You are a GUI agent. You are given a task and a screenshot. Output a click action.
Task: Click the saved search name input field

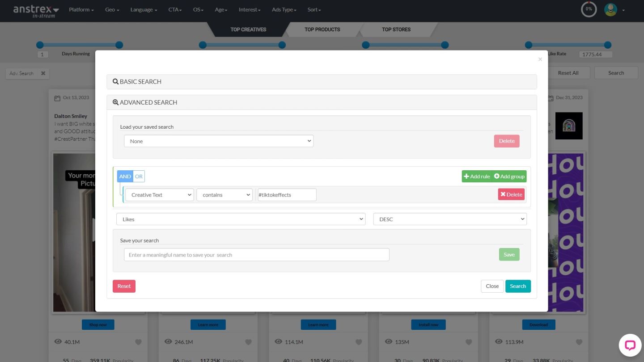[256, 255]
